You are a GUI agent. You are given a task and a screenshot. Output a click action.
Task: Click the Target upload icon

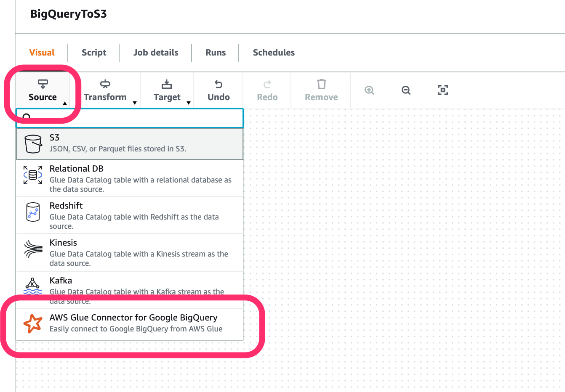(x=167, y=84)
